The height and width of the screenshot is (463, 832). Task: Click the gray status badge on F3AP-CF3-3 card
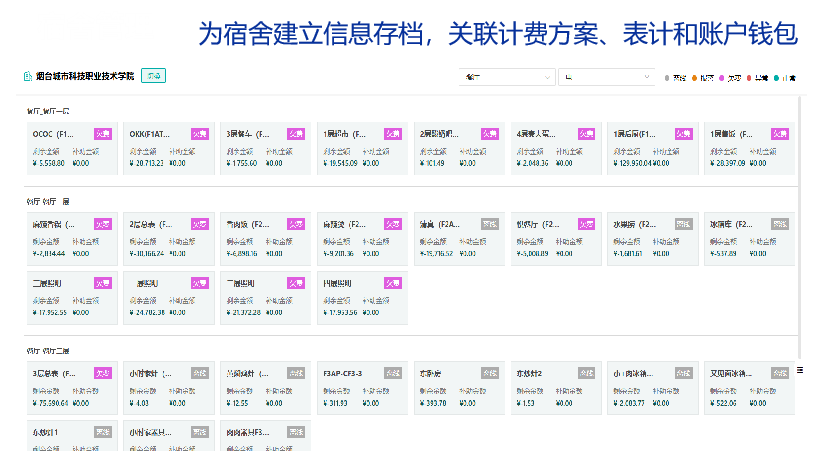[393, 373]
